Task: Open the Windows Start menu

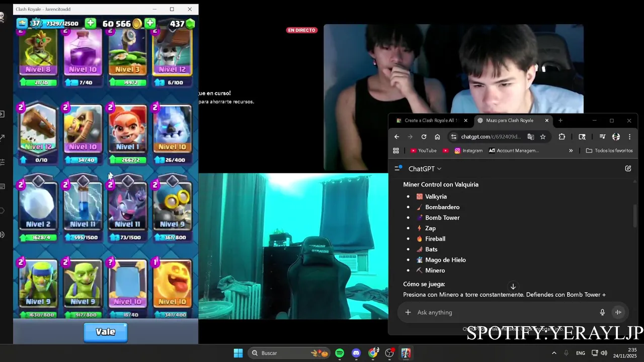Action: tap(238, 353)
